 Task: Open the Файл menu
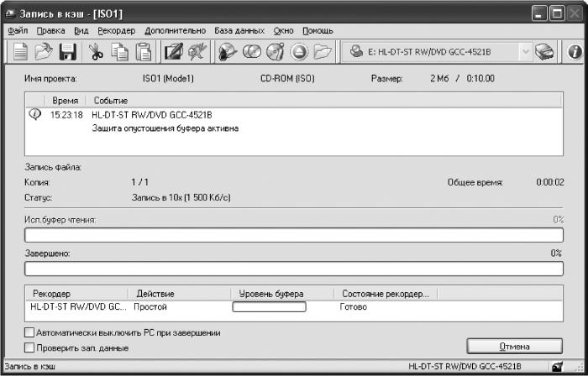tap(18, 31)
